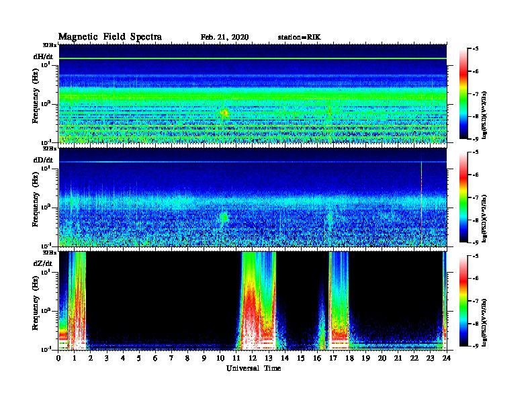The image size is (532, 411).
Task: Click the -8 value on dZ/dt color scale
Action: pyautogui.click(x=476, y=324)
